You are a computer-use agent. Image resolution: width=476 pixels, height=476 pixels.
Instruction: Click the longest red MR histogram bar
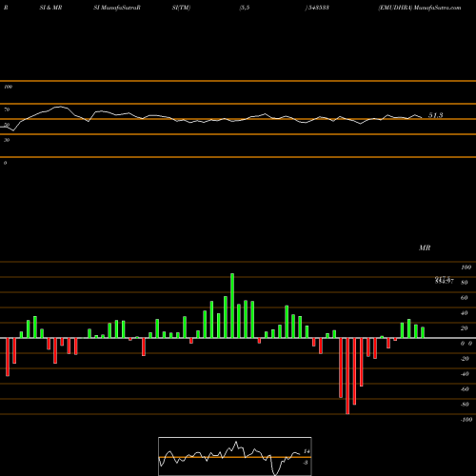[x=347, y=376]
